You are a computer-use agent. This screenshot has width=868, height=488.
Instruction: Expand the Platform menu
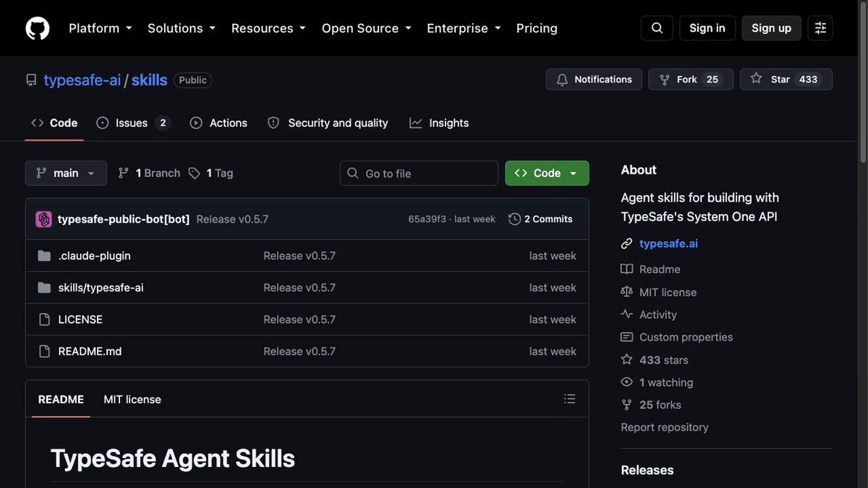click(101, 28)
